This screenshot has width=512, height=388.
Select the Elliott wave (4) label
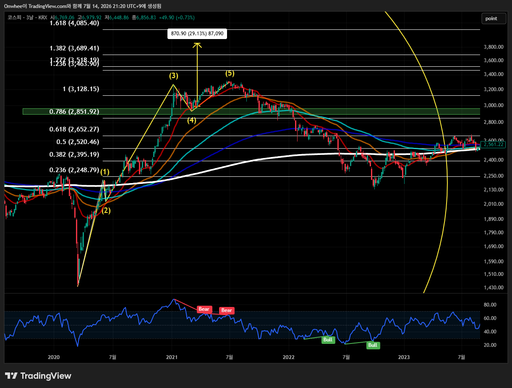point(191,120)
